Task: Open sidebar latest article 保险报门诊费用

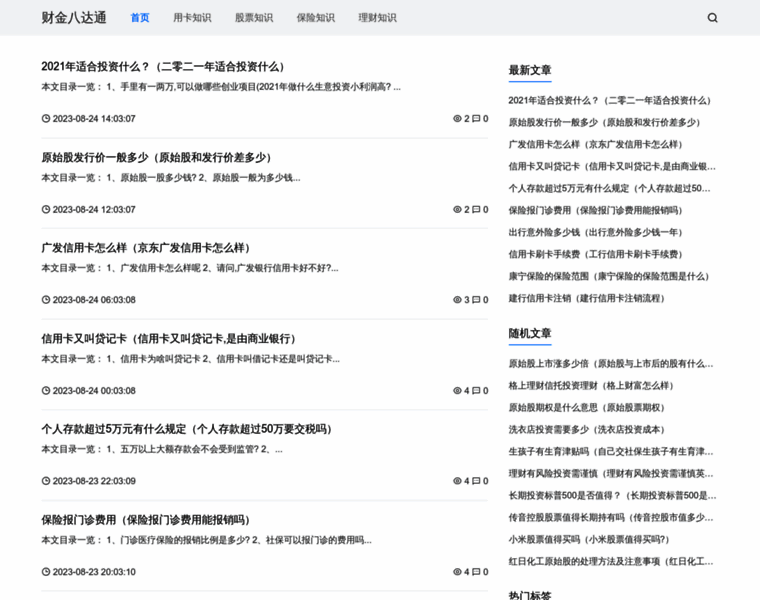Action: click(596, 210)
